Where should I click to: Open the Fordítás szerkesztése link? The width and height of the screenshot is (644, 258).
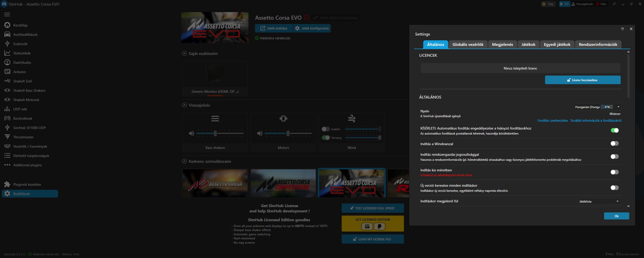pyautogui.click(x=552, y=121)
